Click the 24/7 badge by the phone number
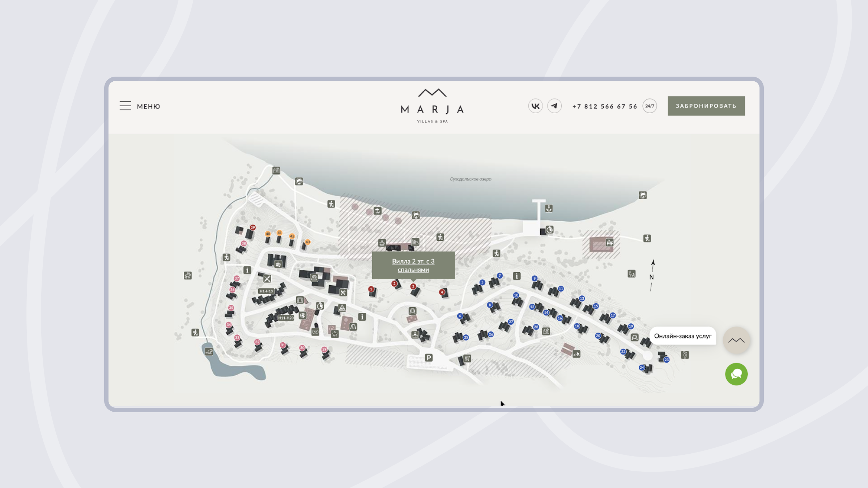 pos(650,106)
